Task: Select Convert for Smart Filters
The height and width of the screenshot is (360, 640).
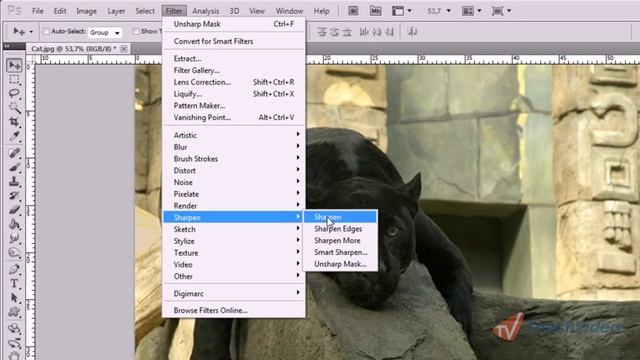Action: (x=234, y=41)
